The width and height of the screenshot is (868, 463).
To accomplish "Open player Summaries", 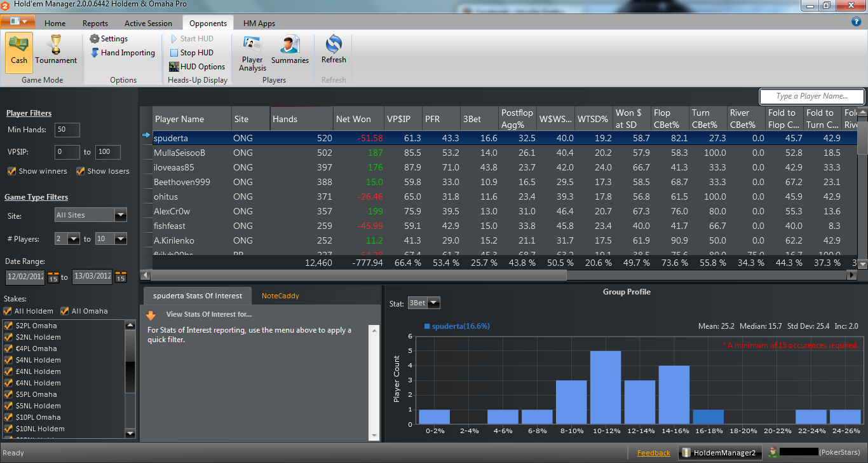I will click(x=290, y=50).
